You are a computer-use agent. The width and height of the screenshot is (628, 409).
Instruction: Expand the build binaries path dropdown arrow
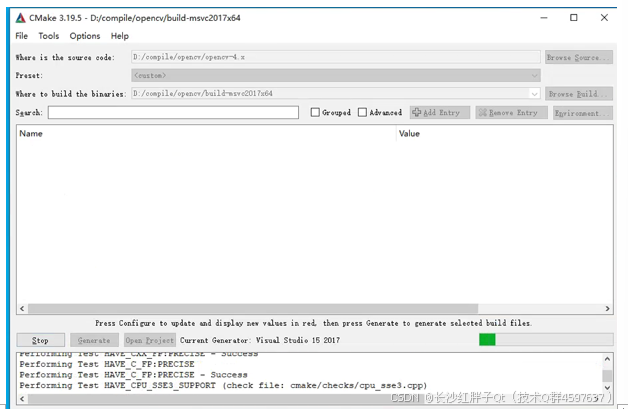coord(534,94)
